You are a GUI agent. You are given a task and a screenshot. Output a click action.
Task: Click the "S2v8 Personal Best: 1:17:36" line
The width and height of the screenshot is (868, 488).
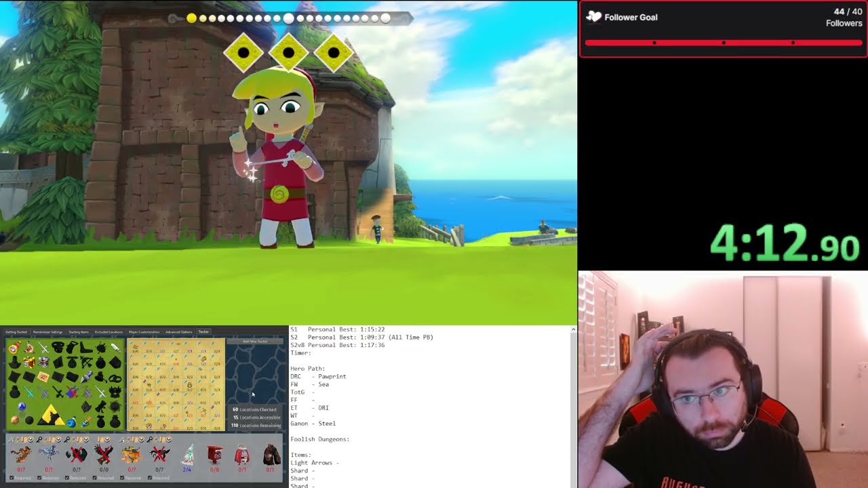pyautogui.click(x=338, y=345)
